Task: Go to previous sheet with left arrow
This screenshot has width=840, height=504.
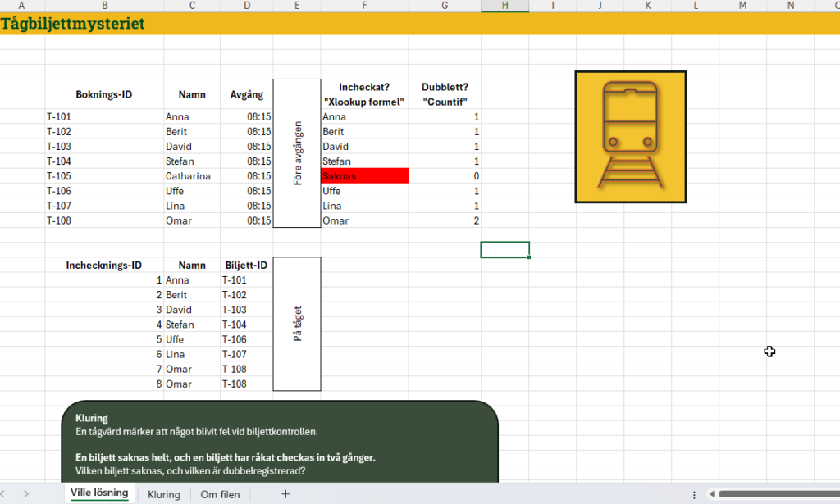Action: tap(3, 494)
